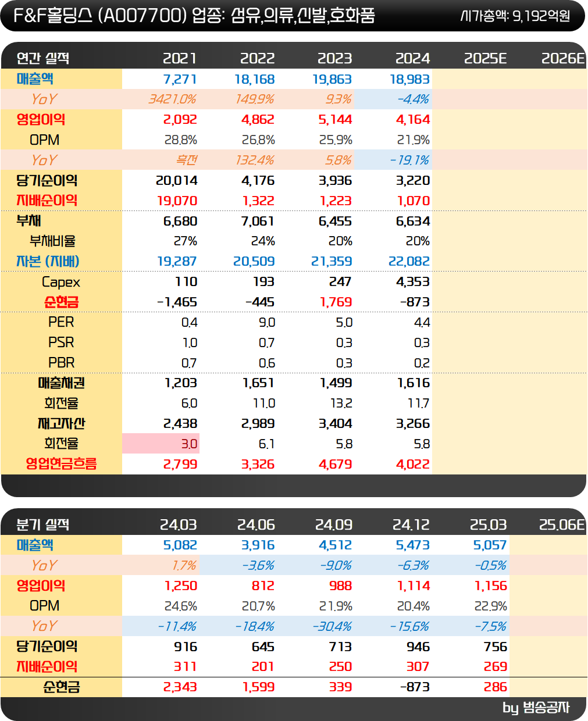Select the 3421.0% YoY cell
588x721 pixels.
click(x=172, y=99)
